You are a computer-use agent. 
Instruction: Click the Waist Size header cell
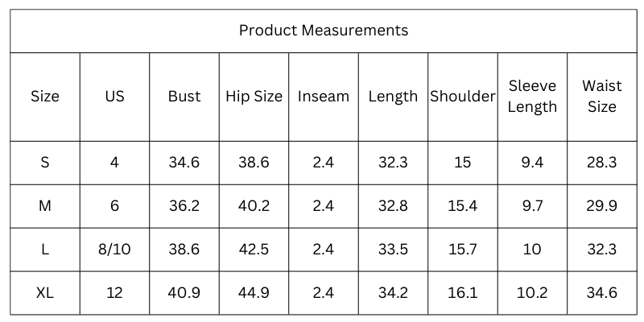(x=601, y=97)
